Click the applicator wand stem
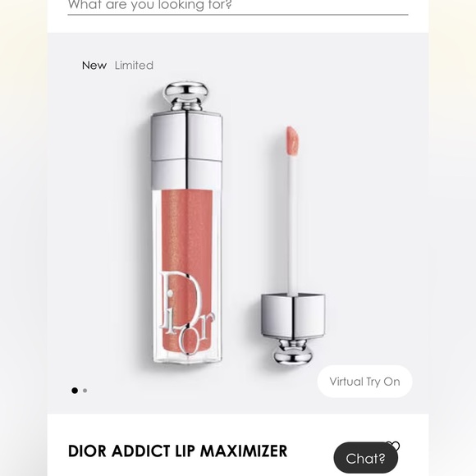 (292, 225)
